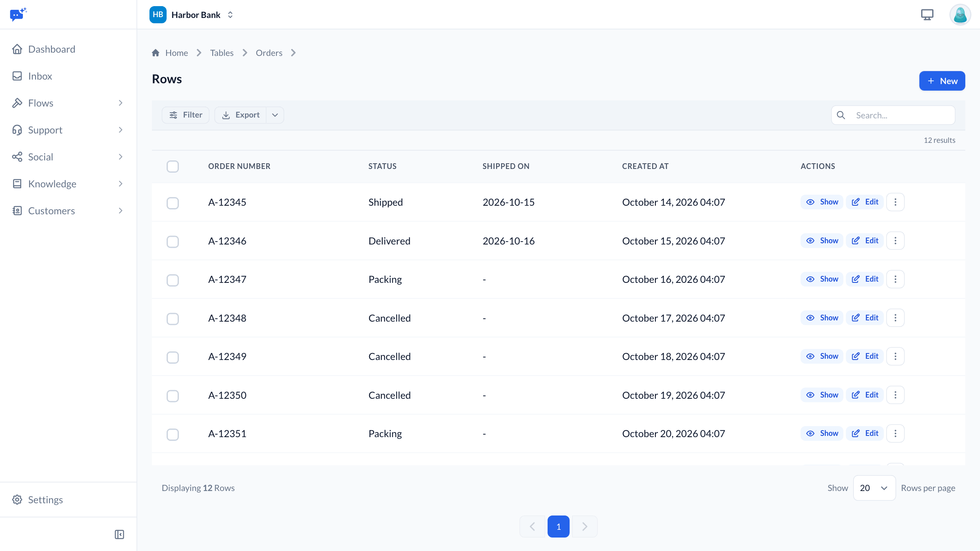Screen dimensions: 980x551
Task: Check the box for order A-12351
Action: [173, 434]
